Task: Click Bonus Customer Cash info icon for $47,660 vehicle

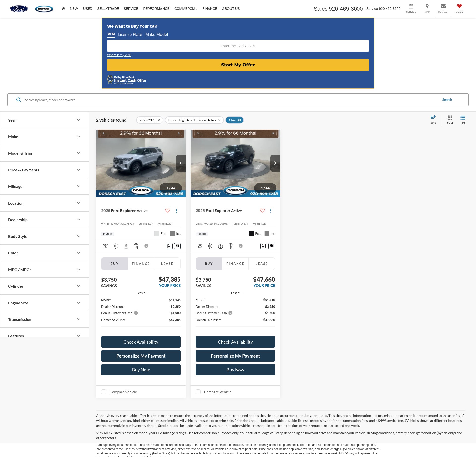Action: [230, 313]
